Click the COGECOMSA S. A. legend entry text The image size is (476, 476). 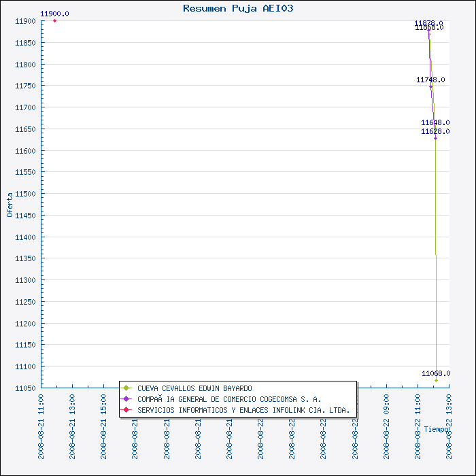click(x=229, y=399)
